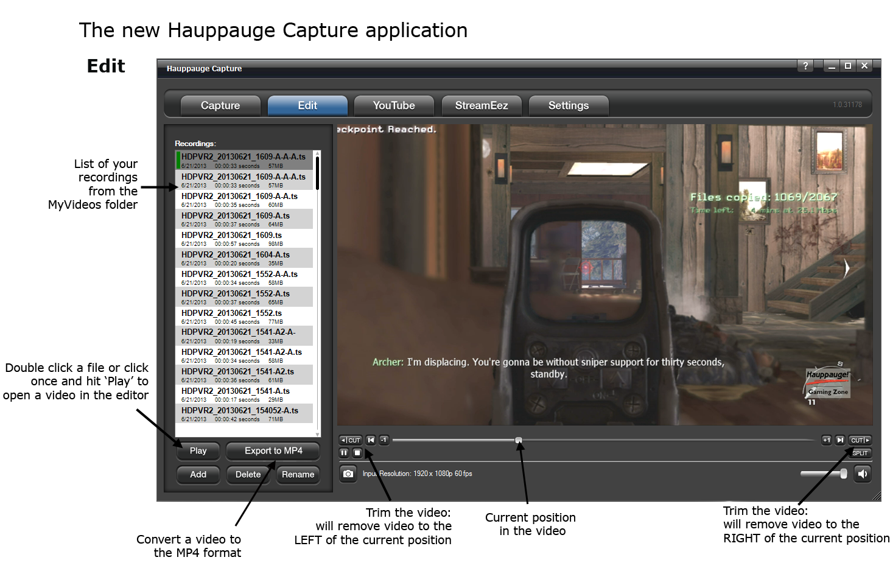This screenshot has height=588, width=890.
Task: Jump to the end of the video
Action: (x=840, y=440)
